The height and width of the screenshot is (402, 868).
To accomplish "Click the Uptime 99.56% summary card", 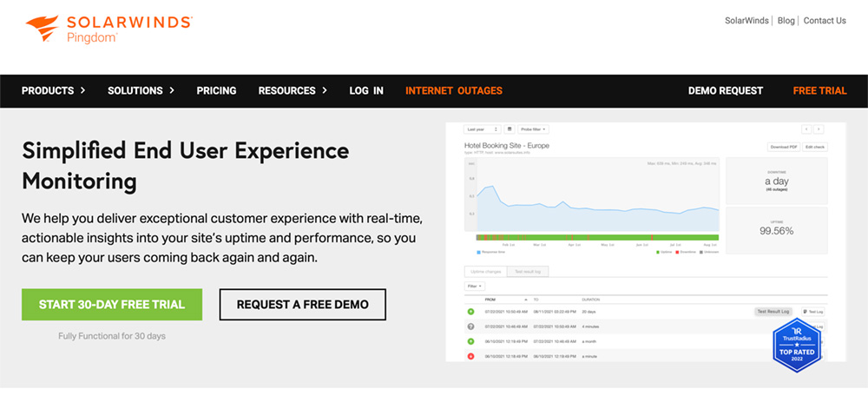I will [x=777, y=231].
